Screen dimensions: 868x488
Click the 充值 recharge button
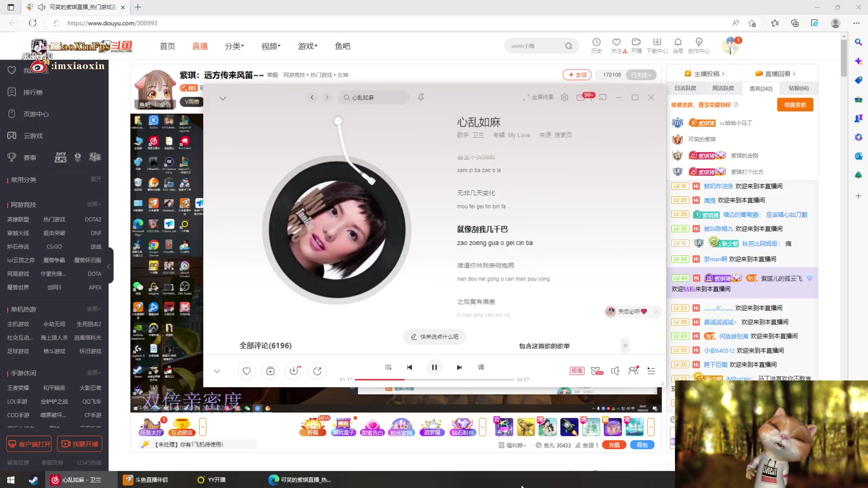pos(614,445)
